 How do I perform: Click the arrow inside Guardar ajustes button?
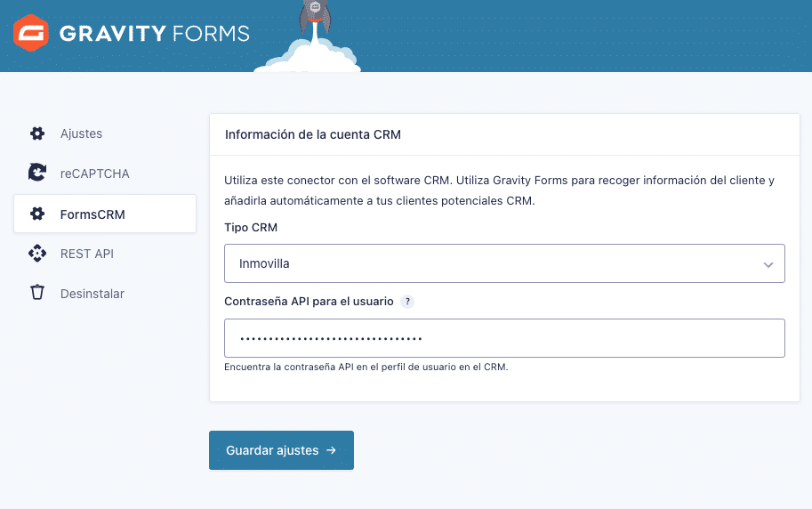[x=331, y=450]
